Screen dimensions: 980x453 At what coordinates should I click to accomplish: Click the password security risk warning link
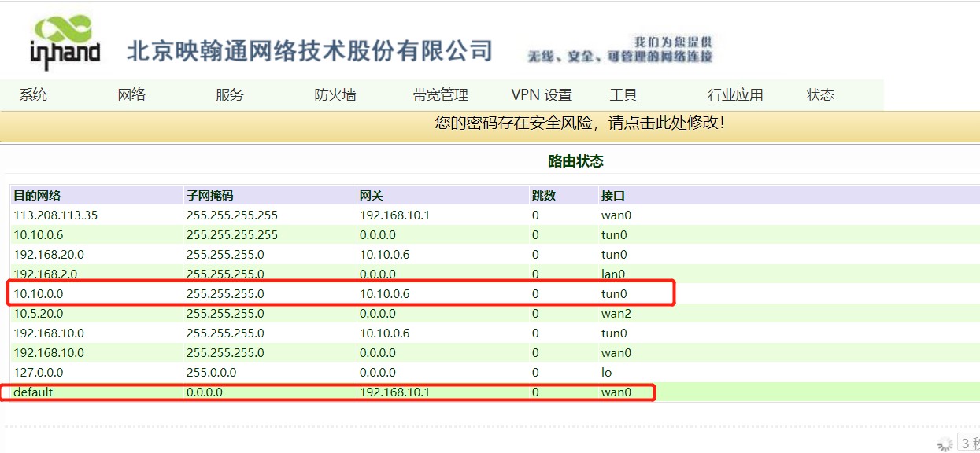pyautogui.click(x=579, y=123)
